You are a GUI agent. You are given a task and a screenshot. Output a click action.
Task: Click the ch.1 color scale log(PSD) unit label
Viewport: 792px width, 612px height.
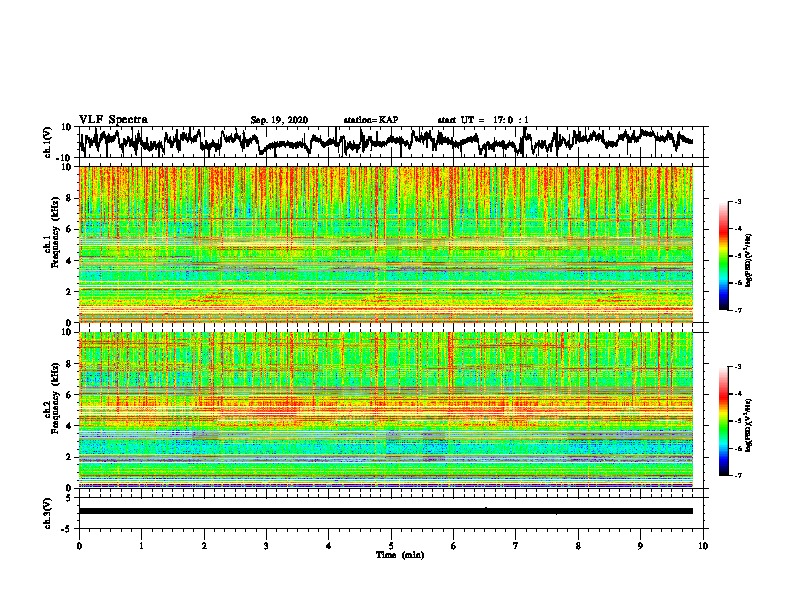[749, 260]
